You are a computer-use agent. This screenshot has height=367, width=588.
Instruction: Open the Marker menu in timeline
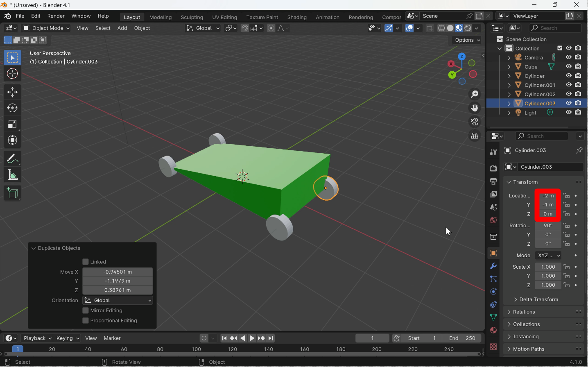click(x=112, y=338)
